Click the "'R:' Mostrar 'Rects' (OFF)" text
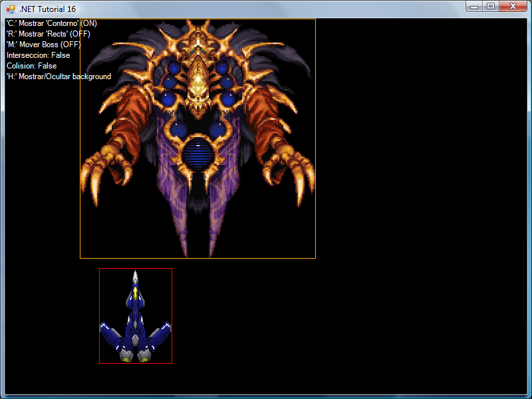The image size is (532, 399). tap(48, 34)
